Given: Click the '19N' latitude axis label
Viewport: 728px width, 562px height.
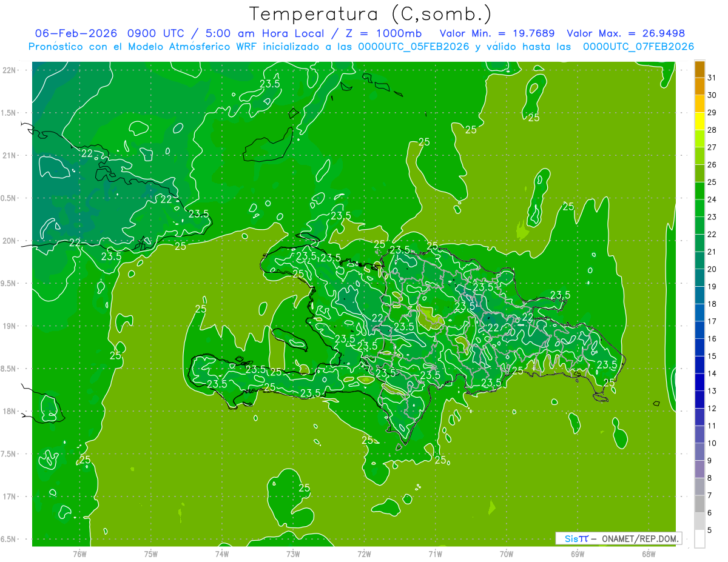Looking at the screenshot, I should [x=9, y=326].
